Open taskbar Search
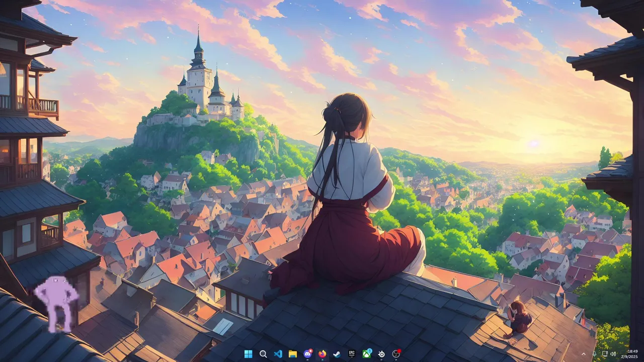This screenshot has width=644, height=362. pos(263,354)
